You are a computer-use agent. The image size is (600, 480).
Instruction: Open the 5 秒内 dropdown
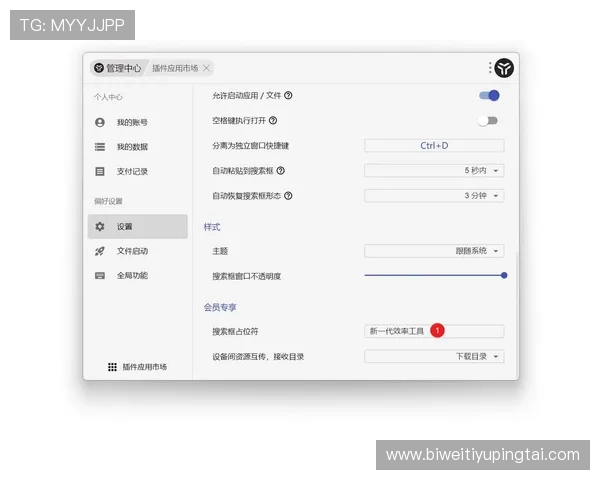434,170
